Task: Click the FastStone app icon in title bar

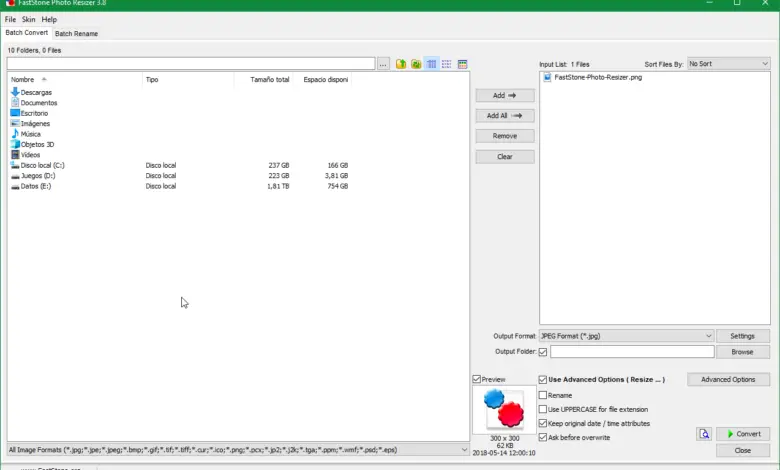Action: pos(10,3)
